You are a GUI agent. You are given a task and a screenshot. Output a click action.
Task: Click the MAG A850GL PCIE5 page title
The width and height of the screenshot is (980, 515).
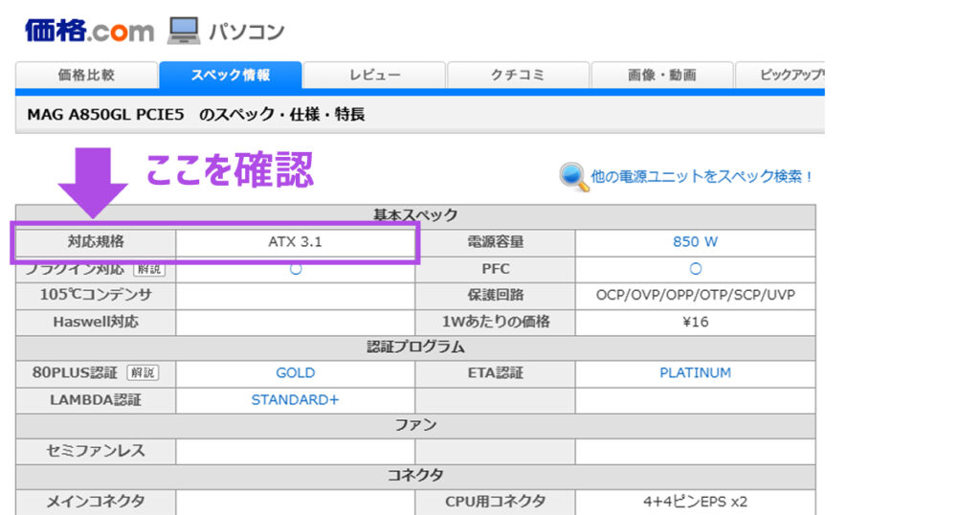click(195, 114)
